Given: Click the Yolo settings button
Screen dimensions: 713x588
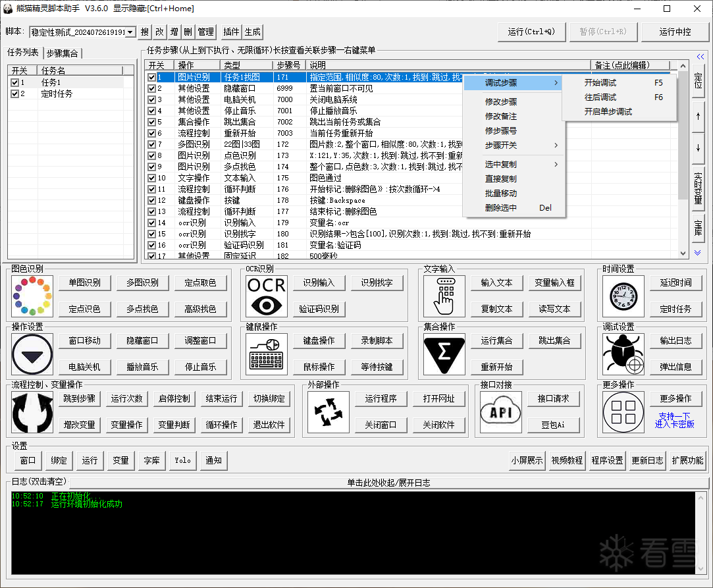Looking at the screenshot, I should coord(183,461).
